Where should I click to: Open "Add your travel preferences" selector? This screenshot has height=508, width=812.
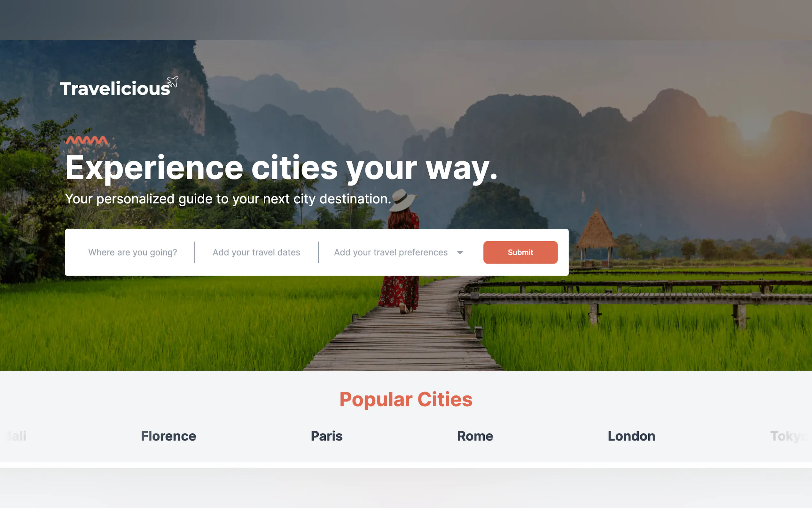point(399,252)
